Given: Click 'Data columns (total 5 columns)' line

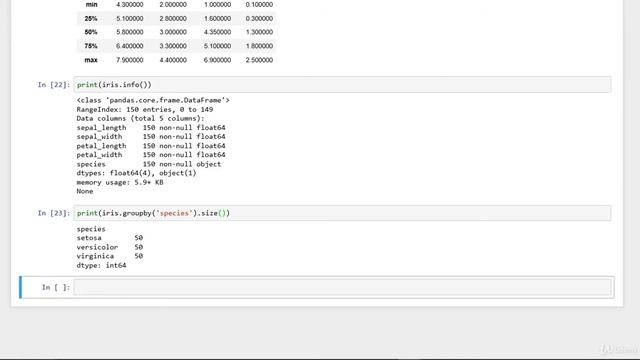Looking at the screenshot, I should [140, 118].
